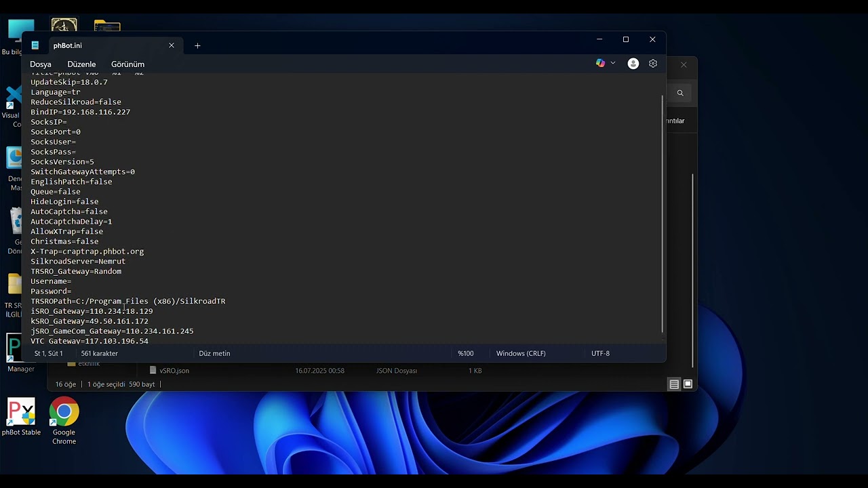
Task: Click UTF-8 encoding status
Action: (x=600, y=353)
